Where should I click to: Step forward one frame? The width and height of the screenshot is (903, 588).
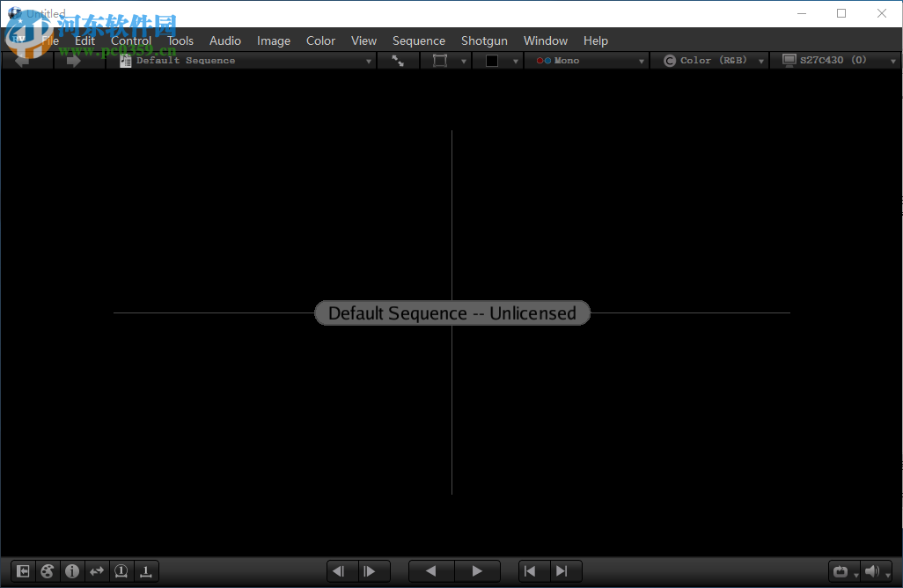tap(371, 571)
